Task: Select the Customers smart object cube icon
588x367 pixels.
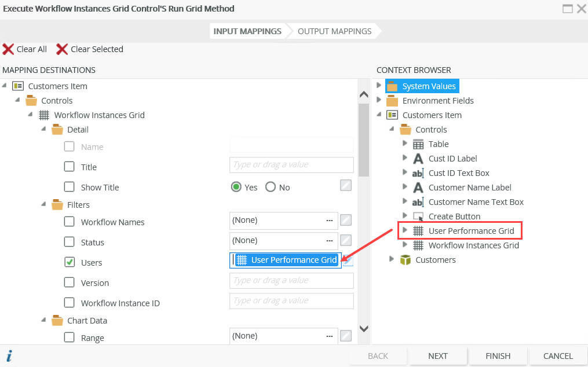Action: click(406, 260)
